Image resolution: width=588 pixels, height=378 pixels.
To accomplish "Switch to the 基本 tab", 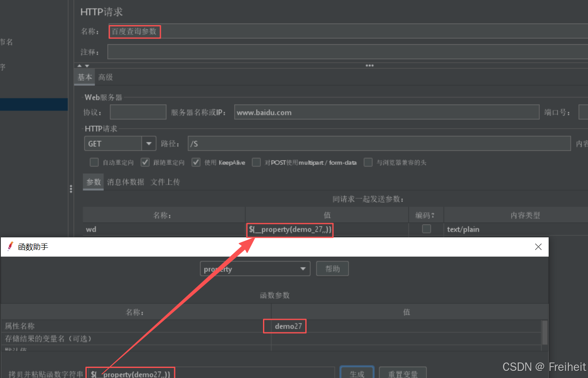I will [85, 77].
